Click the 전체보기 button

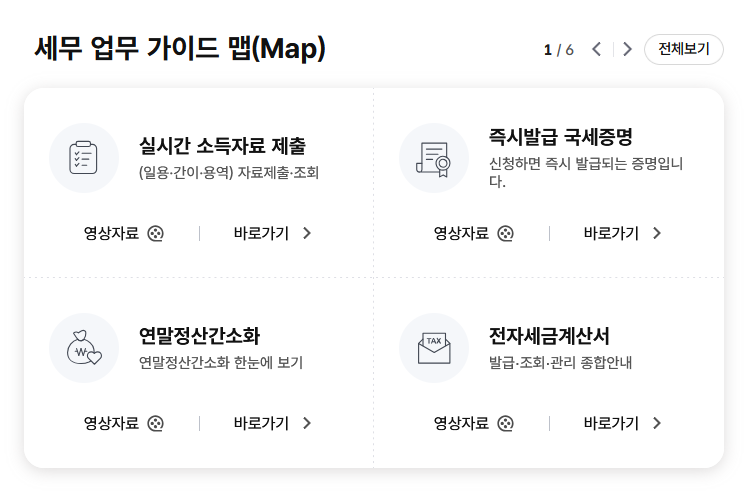[x=684, y=49]
